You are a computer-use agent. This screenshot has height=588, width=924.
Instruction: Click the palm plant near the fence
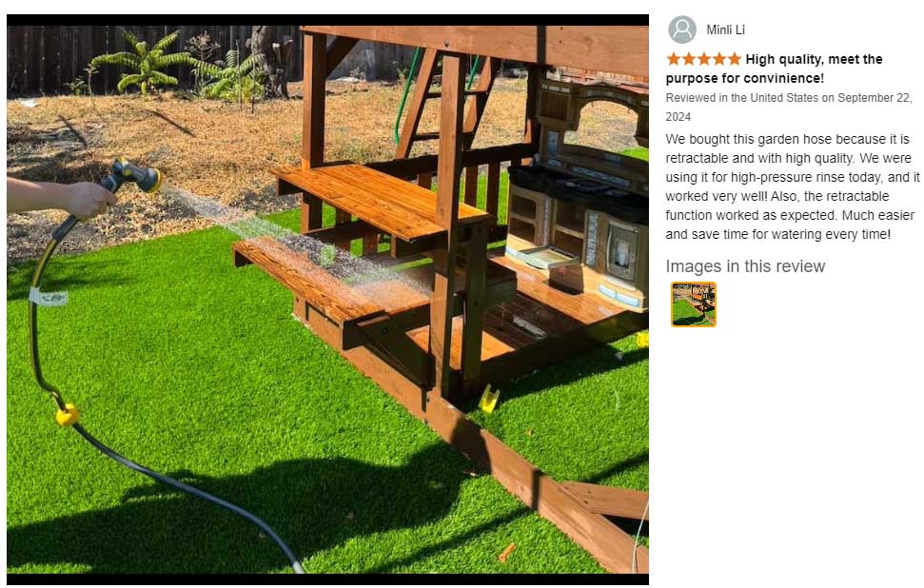point(143,63)
